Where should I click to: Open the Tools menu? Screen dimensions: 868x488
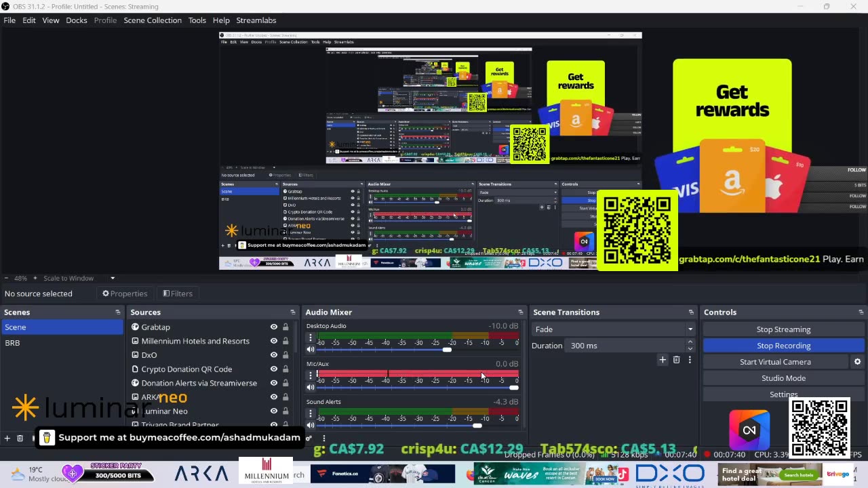(197, 20)
